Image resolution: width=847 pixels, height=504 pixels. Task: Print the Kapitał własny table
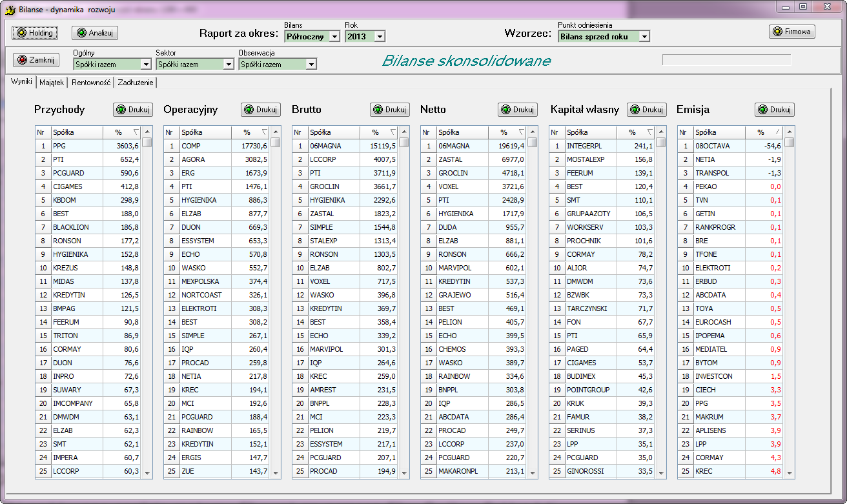point(647,110)
